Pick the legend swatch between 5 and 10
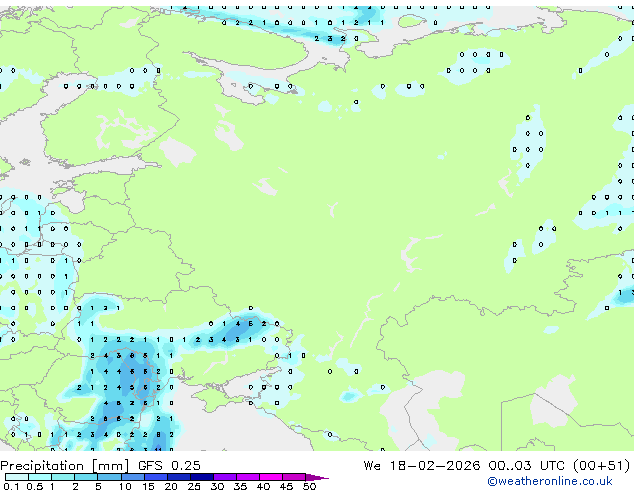The width and height of the screenshot is (634, 490). 109,477
